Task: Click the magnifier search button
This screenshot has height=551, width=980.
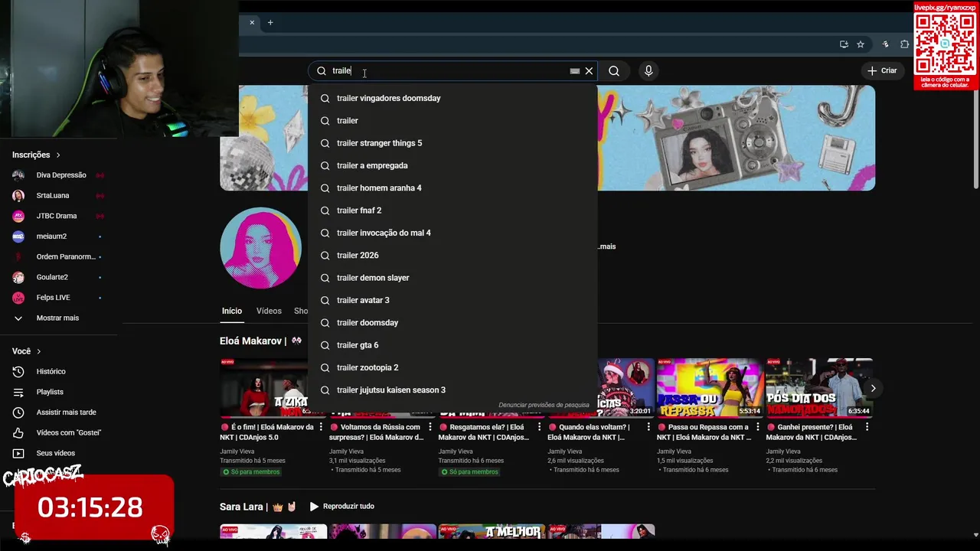Action: [614, 70]
